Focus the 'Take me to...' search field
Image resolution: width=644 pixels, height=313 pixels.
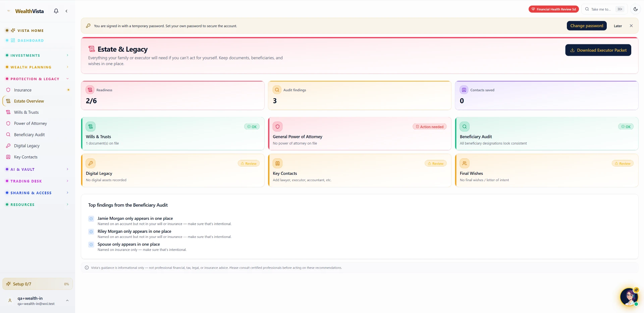click(604, 9)
